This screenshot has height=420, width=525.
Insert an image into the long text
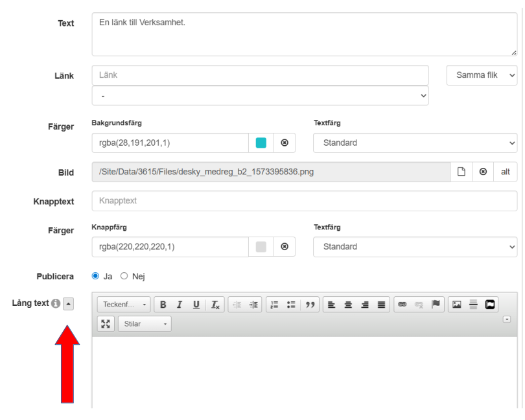point(457,304)
